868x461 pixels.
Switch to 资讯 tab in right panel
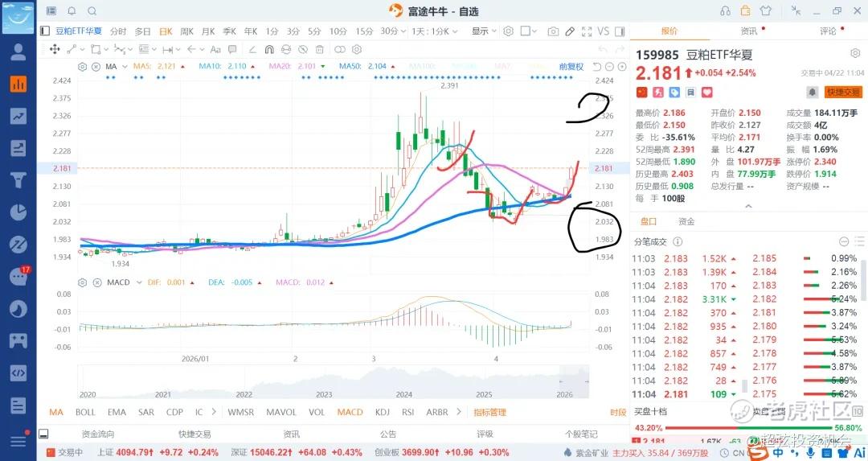[x=749, y=31]
